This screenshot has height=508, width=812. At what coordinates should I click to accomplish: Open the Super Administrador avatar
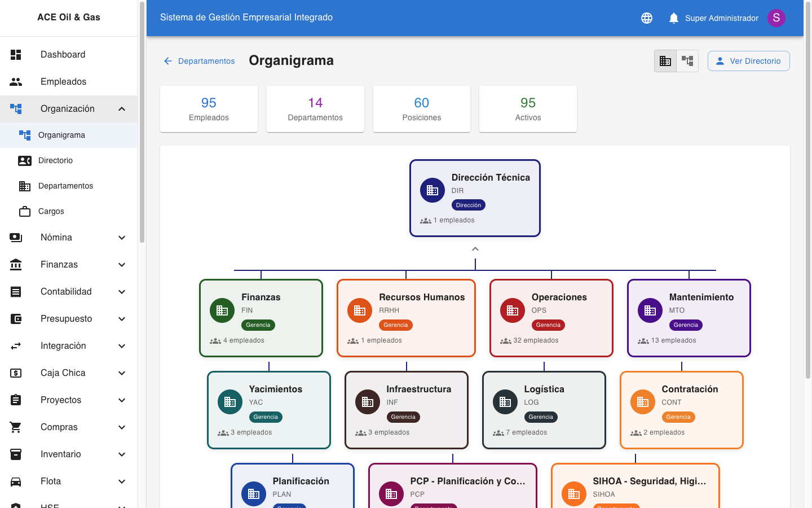(x=776, y=17)
